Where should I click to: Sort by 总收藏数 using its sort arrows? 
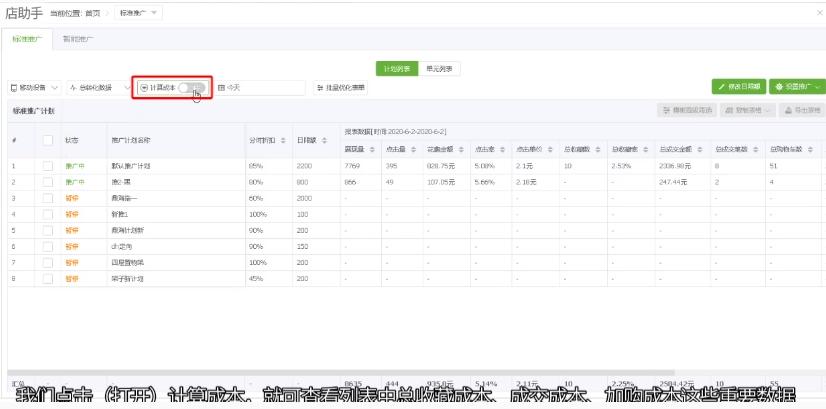coord(597,150)
